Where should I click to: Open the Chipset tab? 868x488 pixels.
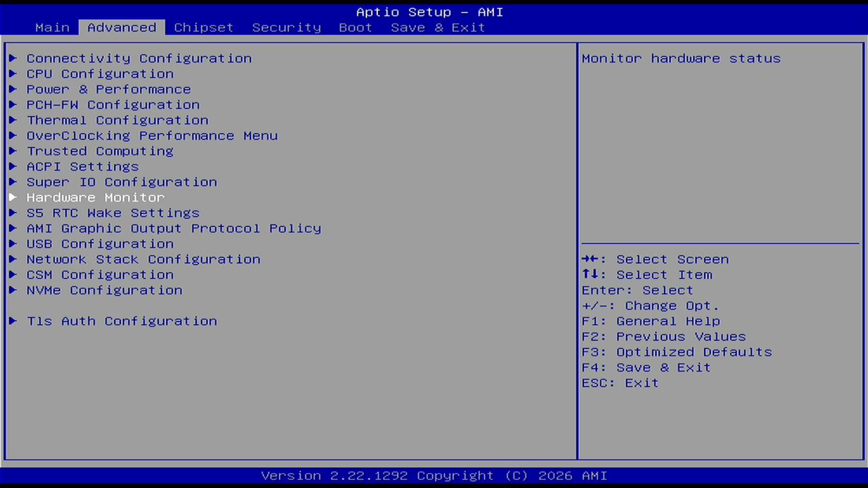204,27
